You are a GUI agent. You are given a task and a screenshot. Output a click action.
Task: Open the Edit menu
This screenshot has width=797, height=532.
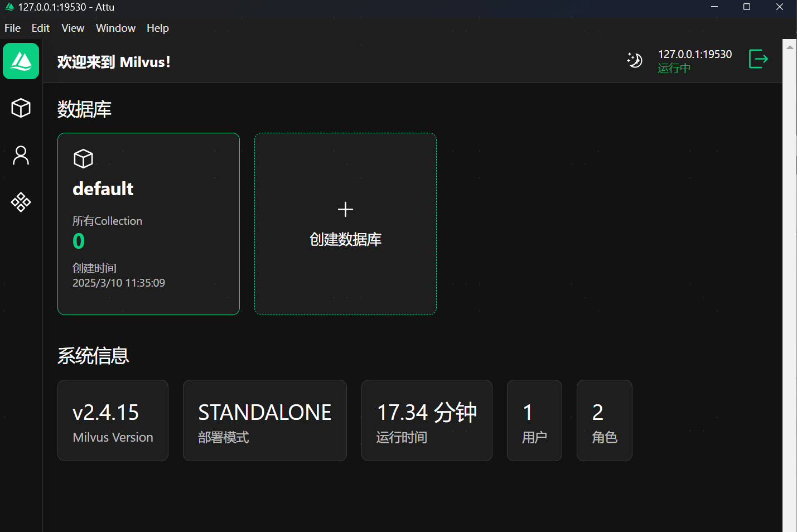(x=40, y=28)
